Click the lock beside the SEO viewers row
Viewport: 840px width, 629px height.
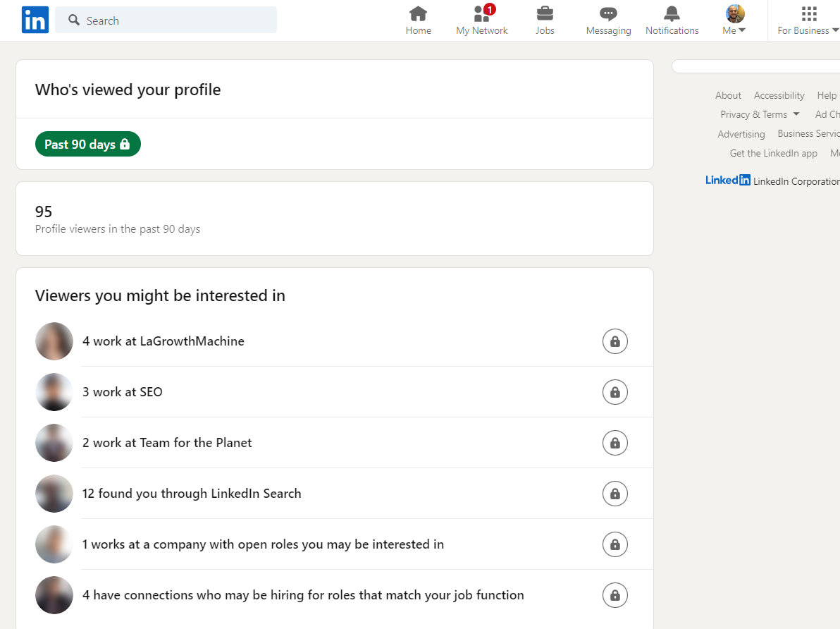614,392
